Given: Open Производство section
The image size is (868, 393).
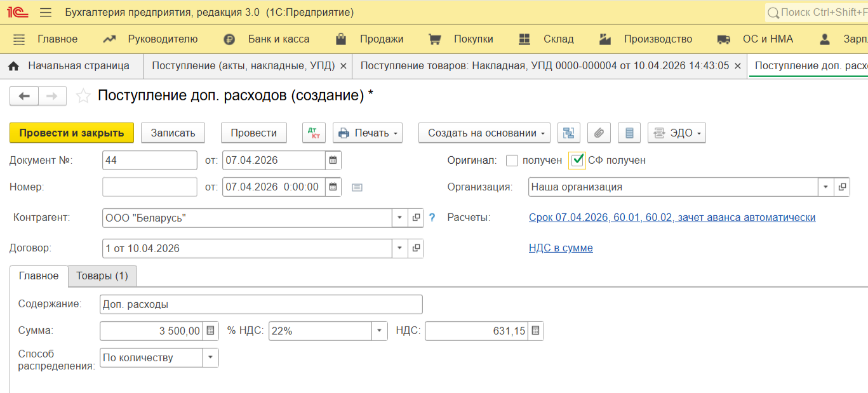Looking at the screenshot, I should pos(658,39).
